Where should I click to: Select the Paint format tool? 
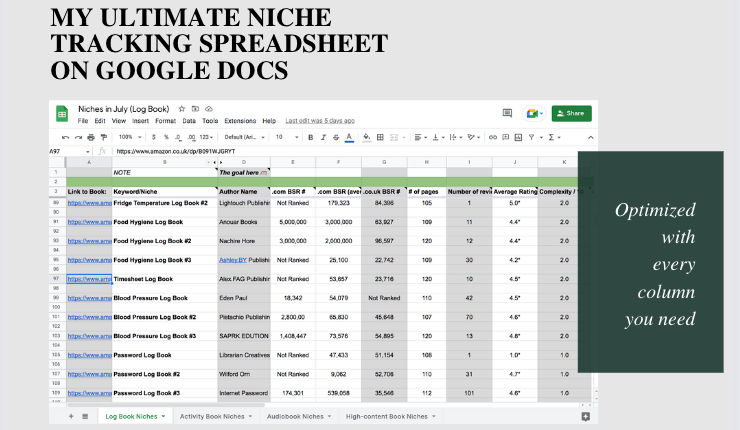[x=104, y=137]
